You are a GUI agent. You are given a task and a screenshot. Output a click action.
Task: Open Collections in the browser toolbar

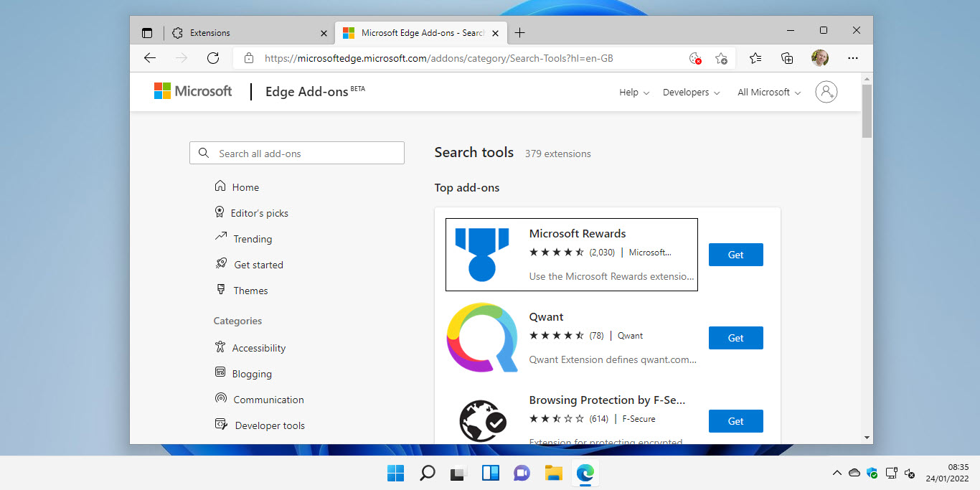pyautogui.click(x=787, y=58)
